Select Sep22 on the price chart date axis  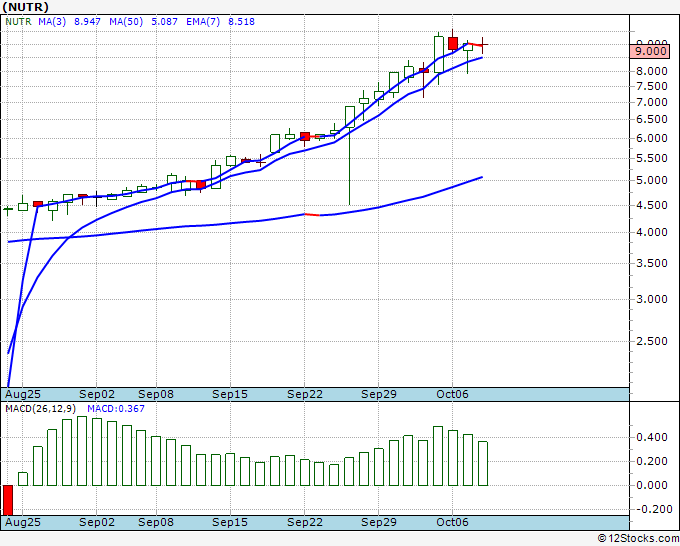pyautogui.click(x=305, y=394)
